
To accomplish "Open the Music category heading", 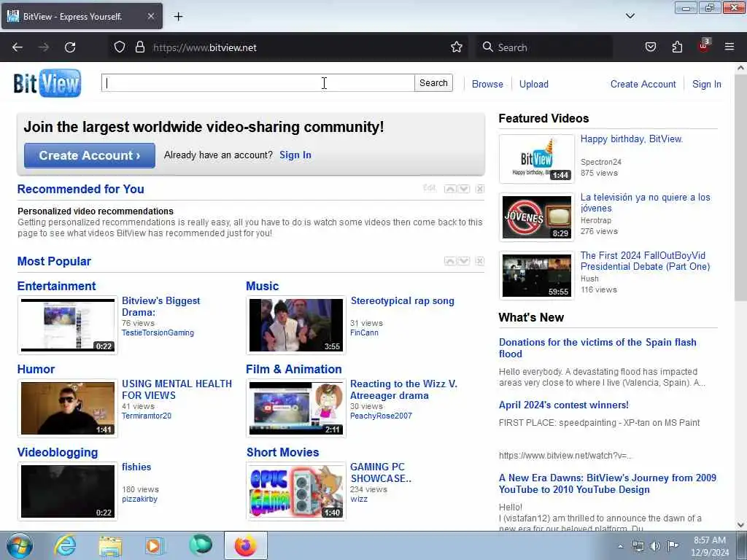I will click(262, 286).
